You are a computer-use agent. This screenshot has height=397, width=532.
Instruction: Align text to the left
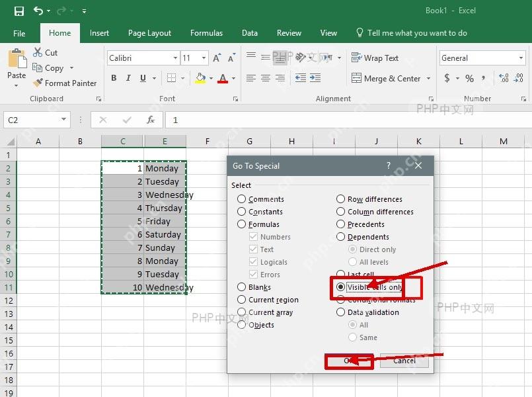250,78
